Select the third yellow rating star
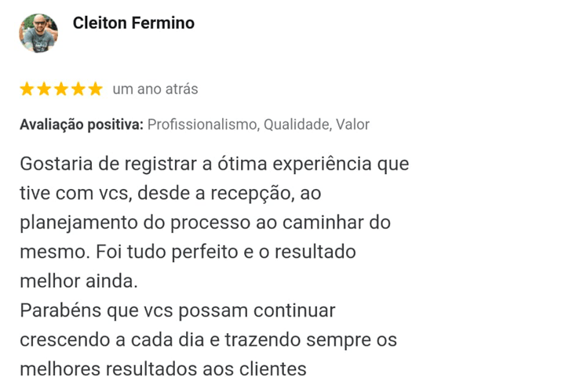The image size is (565, 392). [x=61, y=89]
